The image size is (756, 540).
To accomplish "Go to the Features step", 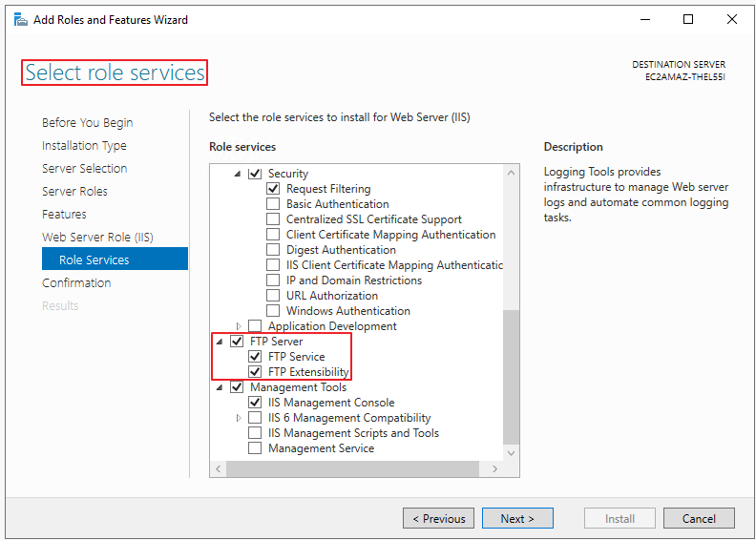I will point(64,215).
